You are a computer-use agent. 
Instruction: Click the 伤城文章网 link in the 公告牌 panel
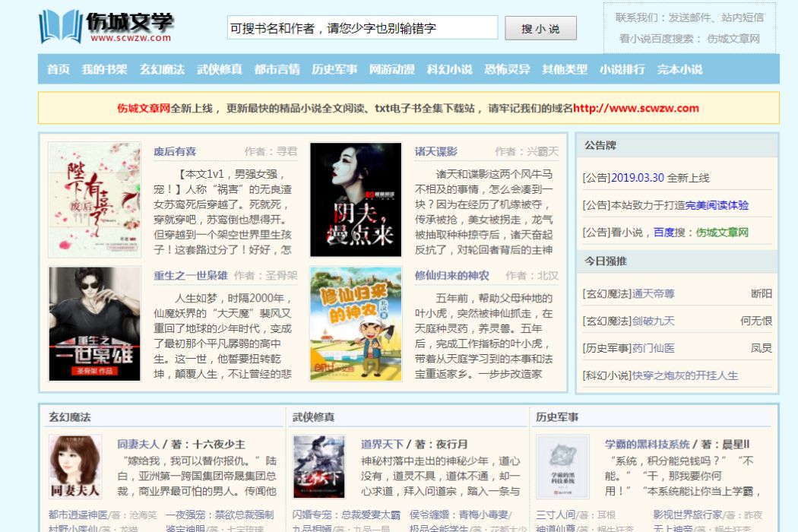(722, 233)
